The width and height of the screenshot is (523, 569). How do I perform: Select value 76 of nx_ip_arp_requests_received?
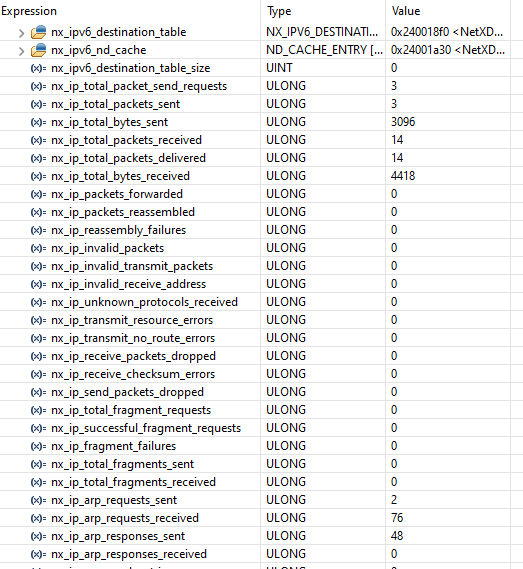[397, 518]
